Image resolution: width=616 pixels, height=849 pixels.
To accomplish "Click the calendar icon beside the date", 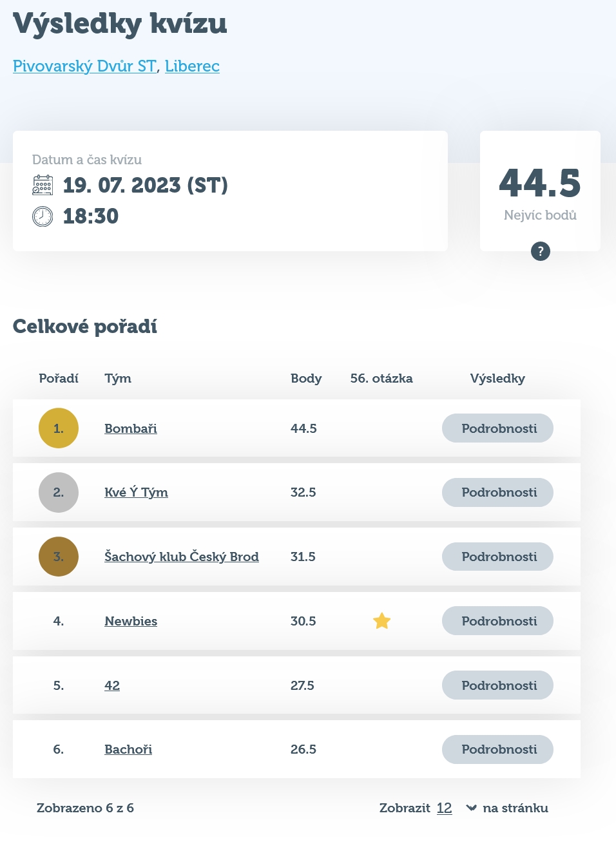I will tap(43, 185).
